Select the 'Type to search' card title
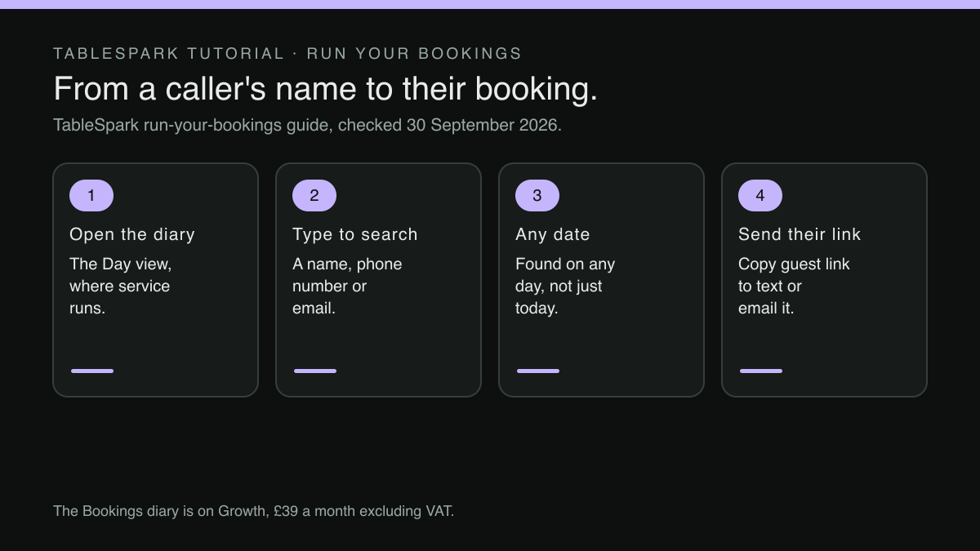Viewport: 980px width, 551px height. pos(355,234)
